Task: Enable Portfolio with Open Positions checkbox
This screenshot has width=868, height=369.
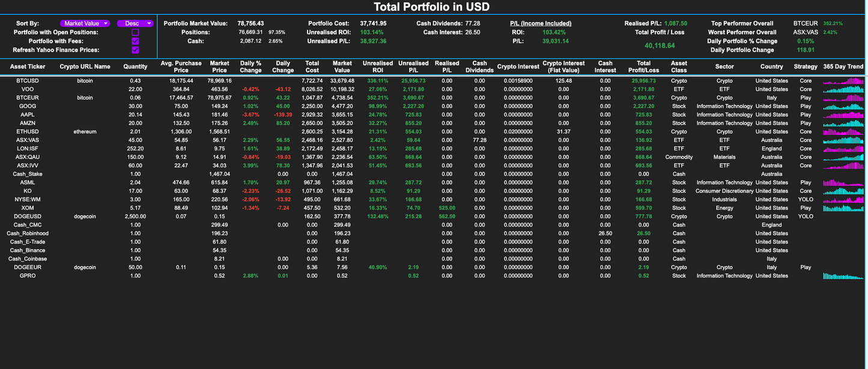Action: [x=135, y=32]
